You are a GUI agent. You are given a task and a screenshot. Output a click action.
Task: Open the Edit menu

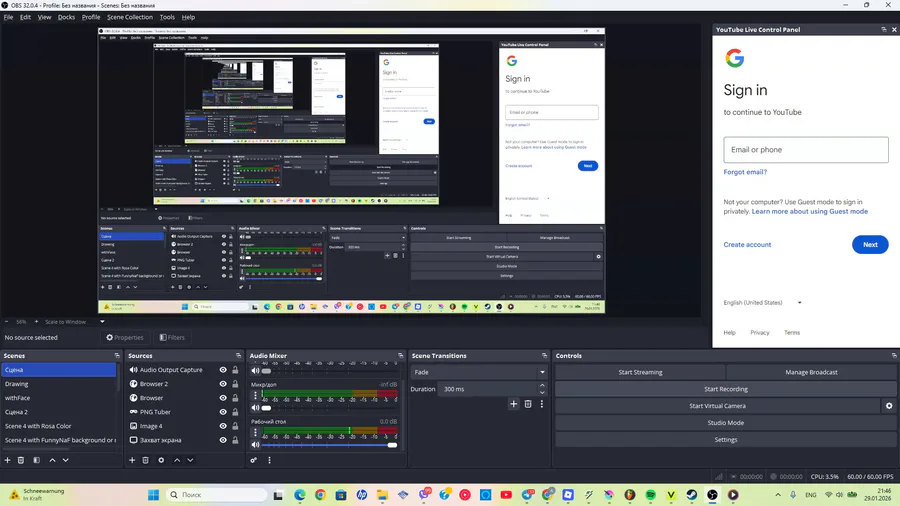point(25,17)
